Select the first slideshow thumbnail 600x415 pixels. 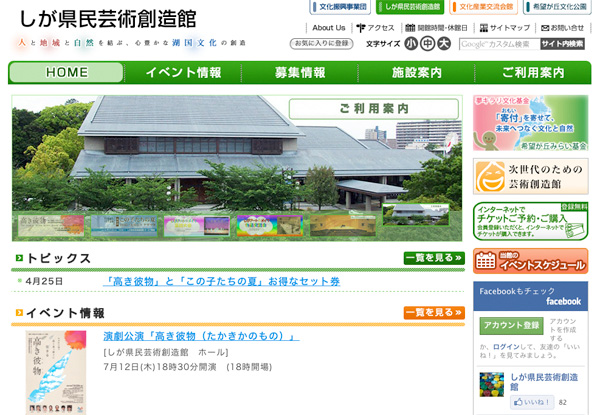coord(39,226)
